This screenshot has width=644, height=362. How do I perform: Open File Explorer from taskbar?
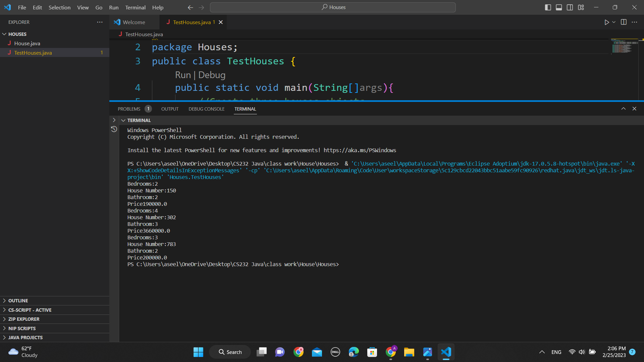[x=409, y=352]
